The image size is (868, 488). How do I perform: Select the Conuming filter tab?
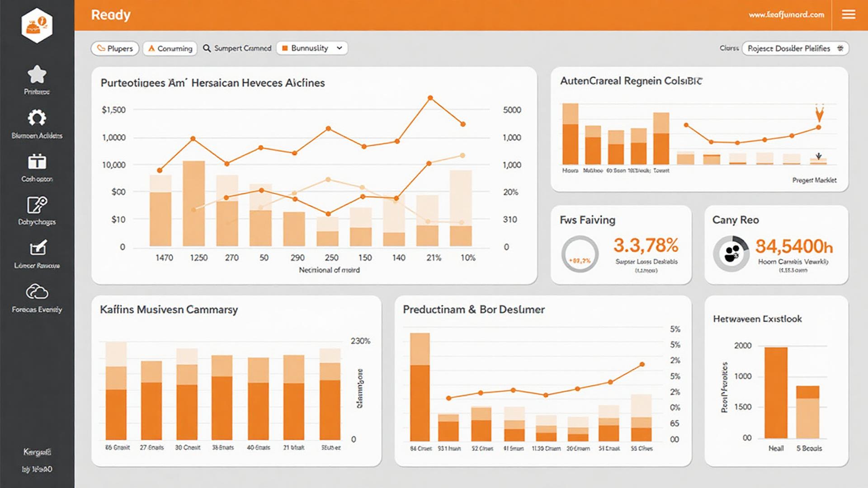(170, 48)
